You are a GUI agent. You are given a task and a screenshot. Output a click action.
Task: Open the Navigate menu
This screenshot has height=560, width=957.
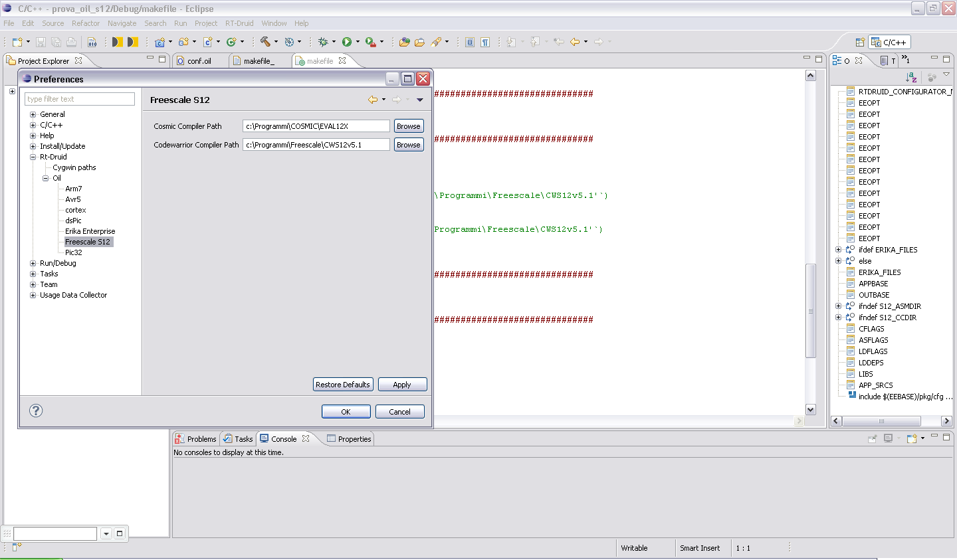point(122,23)
